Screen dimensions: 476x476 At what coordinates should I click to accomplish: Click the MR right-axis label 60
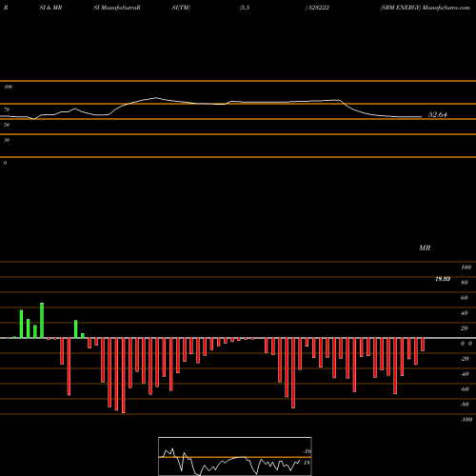pos(465,298)
